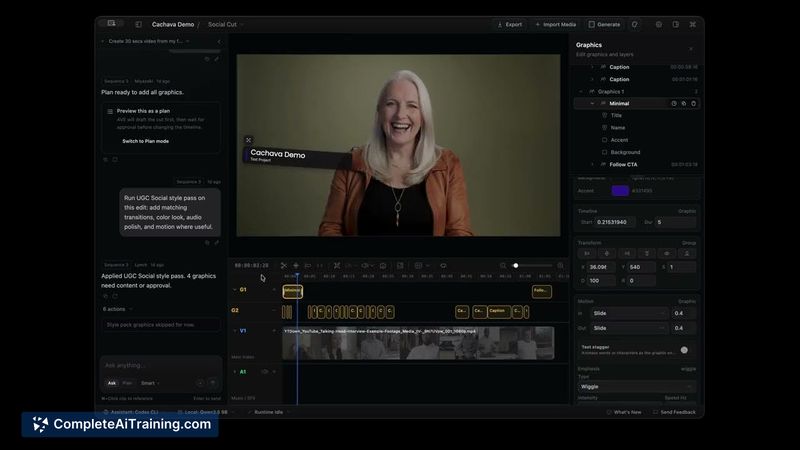This screenshot has height=450, width=800.
Task: Toggle visibility of the Accent sublayer
Action: [x=605, y=140]
